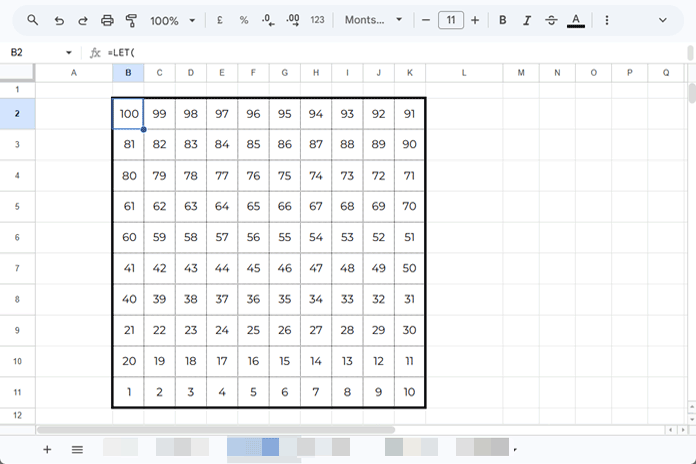Click the font size field showing 11
This screenshot has height=464, width=696.
pos(451,20)
